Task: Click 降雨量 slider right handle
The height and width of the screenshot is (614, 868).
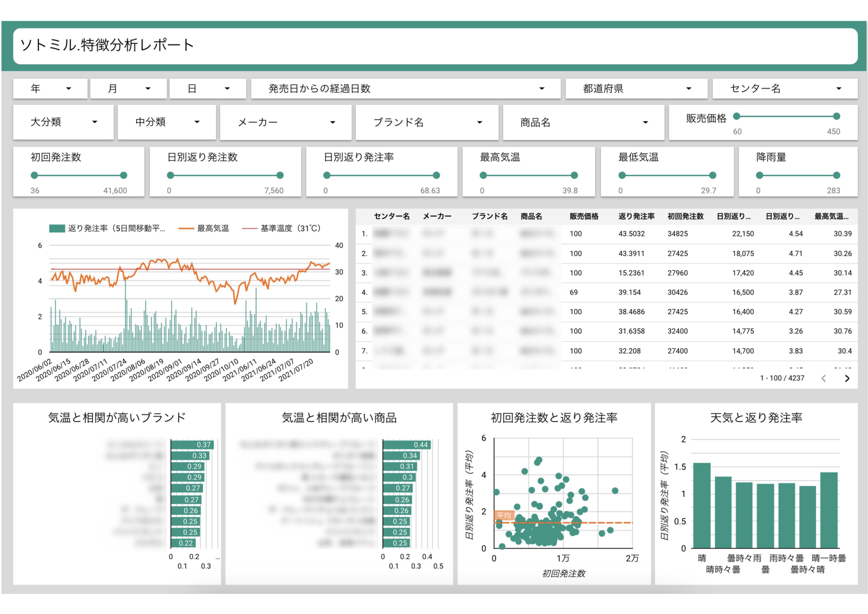Action: point(836,175)
